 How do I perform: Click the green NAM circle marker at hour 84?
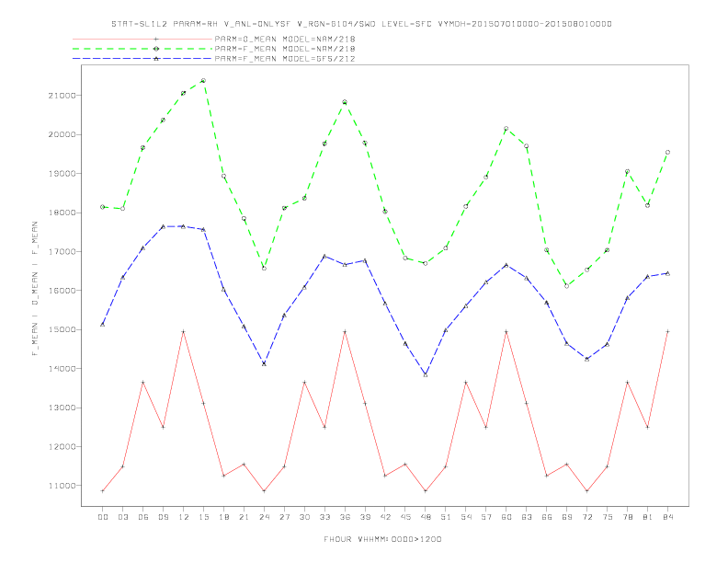point(667,153)
